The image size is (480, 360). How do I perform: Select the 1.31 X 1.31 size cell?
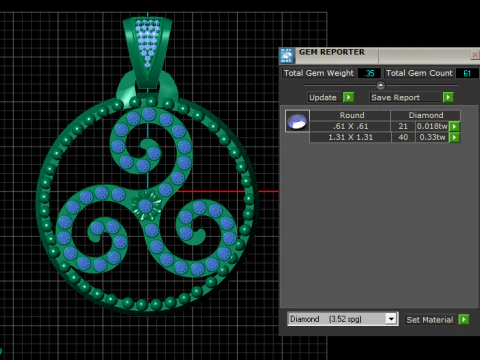click(350, 137)
